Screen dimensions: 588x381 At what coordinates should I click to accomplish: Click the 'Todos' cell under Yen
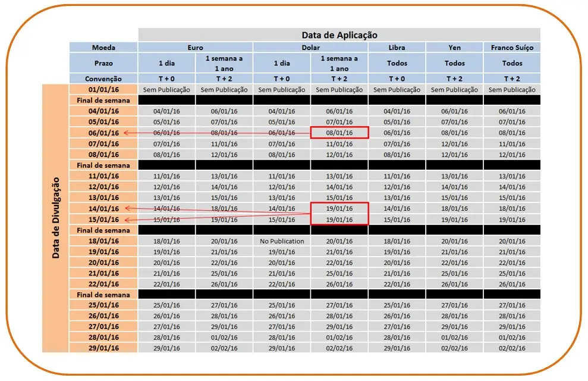tap(454, 63)
